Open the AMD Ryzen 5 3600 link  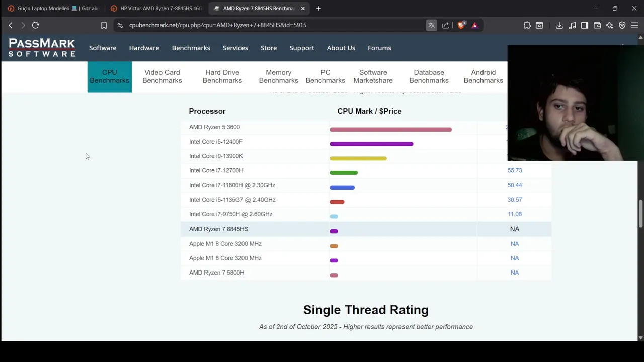click(x=214, y=127)
